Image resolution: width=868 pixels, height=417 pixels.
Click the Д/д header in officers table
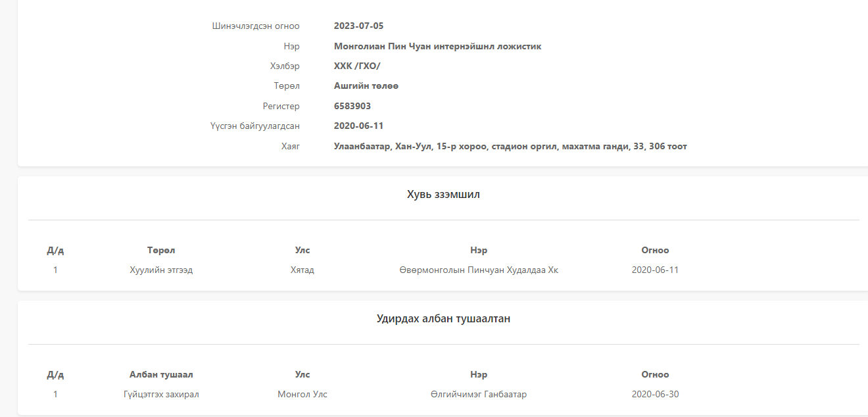click(x=55, y=374)
